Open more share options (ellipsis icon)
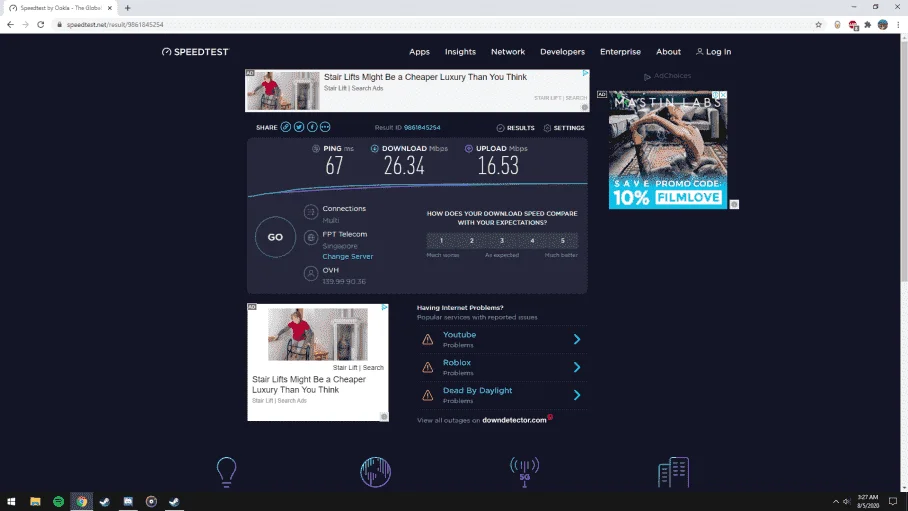Image resolution: width=908 pixels, height=511 pixels. point(325,127)
